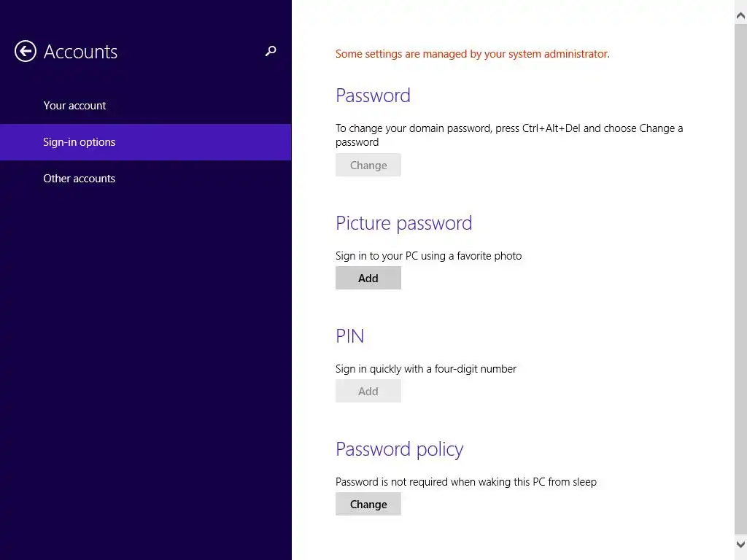The width and height of the screenshot is (747, 560).
Task: Click the vertical scrollbar thumb
Action: click(x=740, y=277)
